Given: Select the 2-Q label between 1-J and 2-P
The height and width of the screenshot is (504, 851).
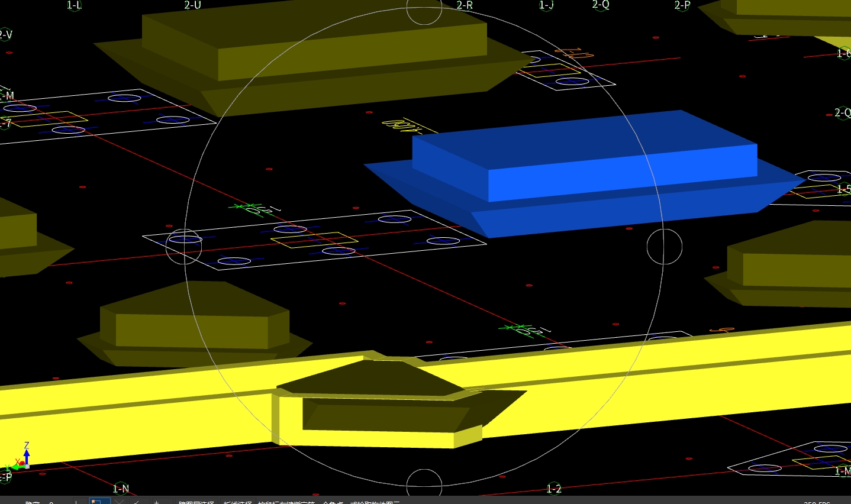Looking at the screenshot, I should click(x=601, y=5).
